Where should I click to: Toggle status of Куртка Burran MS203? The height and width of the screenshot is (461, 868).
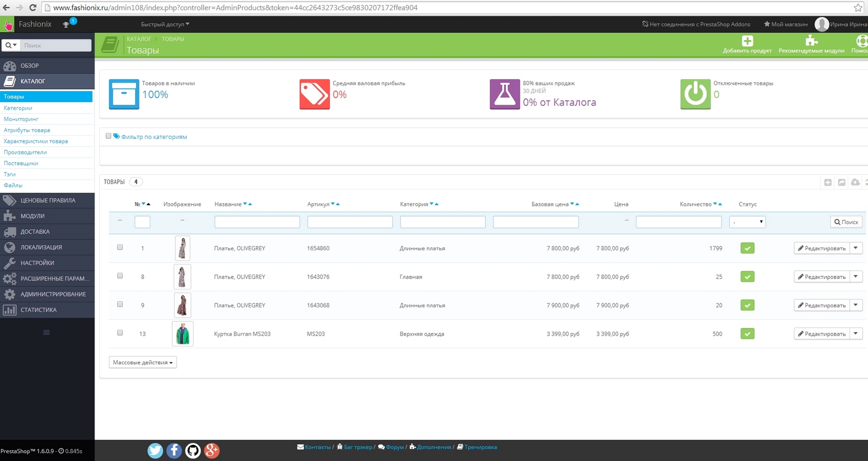pos(748,334)
